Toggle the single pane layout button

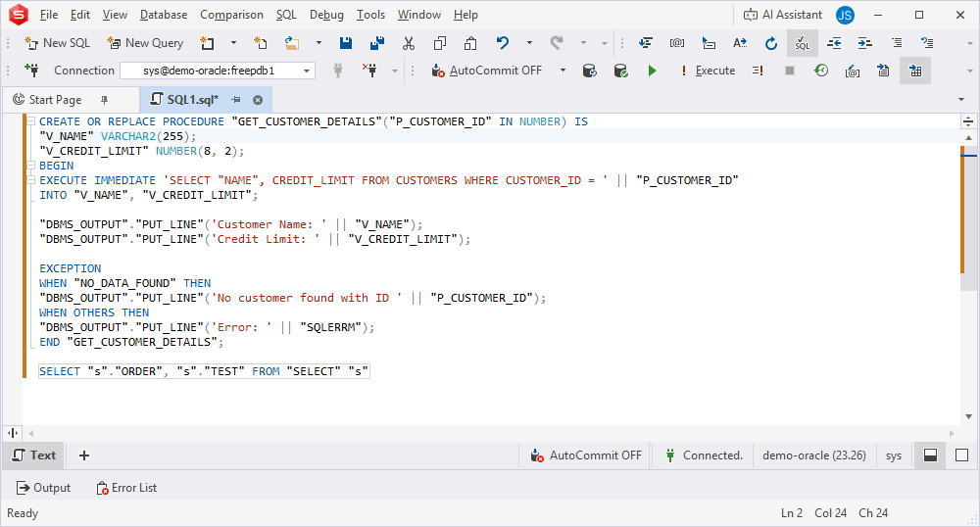[x=962, y=455]
